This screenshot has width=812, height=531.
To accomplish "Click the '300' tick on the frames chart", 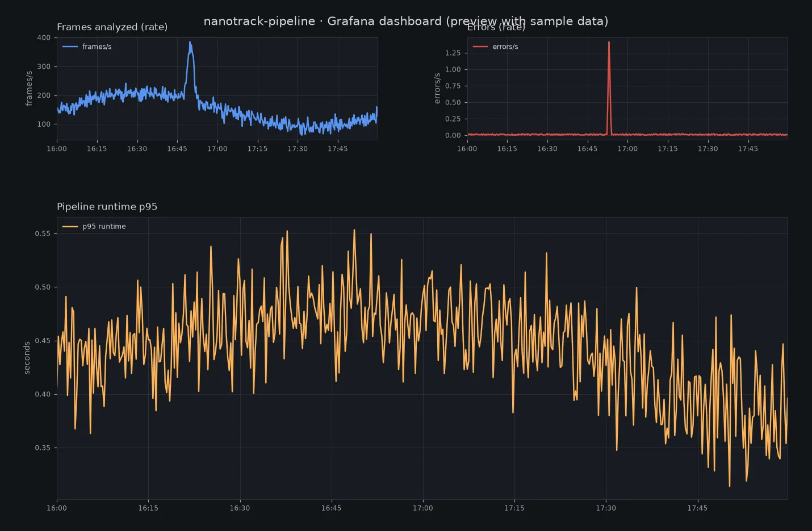I will tap(44, 66).
